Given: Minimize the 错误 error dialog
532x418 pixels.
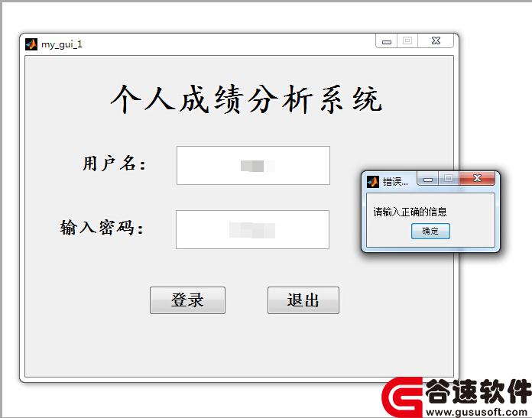Looking at the screenshot, I should point(428,179).
